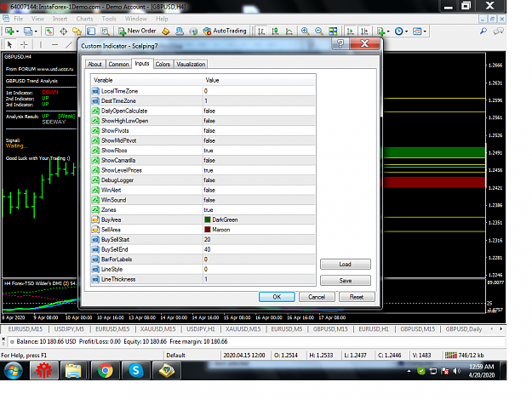Expand the indicators dropdown arrow
Image resolution: width=532 pixels, height=399 pixels.
[388, 31]
